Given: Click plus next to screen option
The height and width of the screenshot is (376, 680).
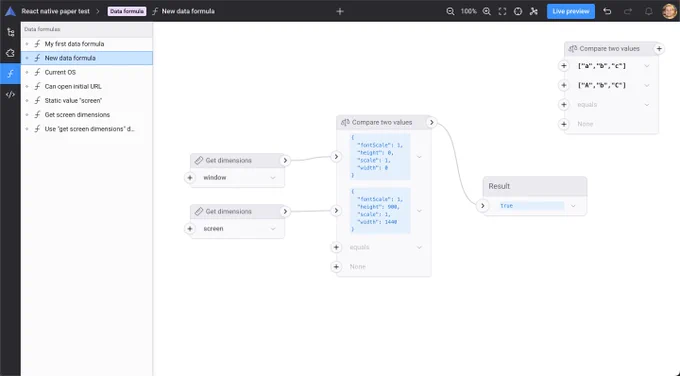Looking at the screenshot, I should pos(190,229).
